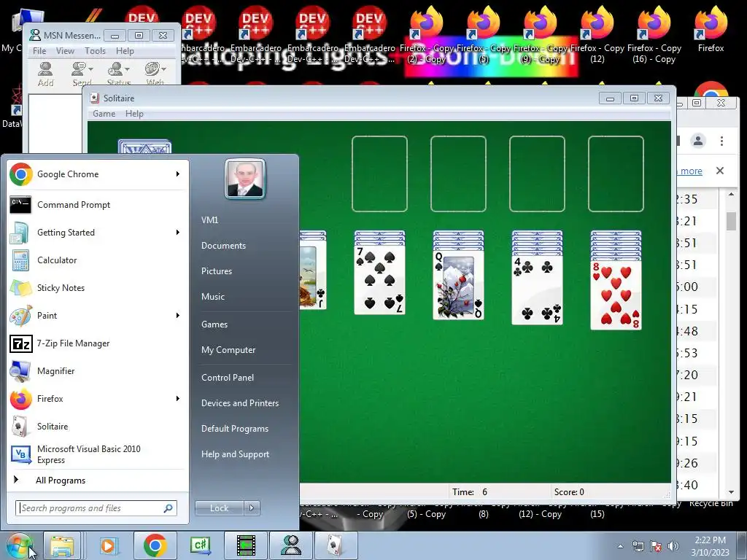Launch Command Prompt from Start menu
The image size is (747, 560).
[98, 205]
